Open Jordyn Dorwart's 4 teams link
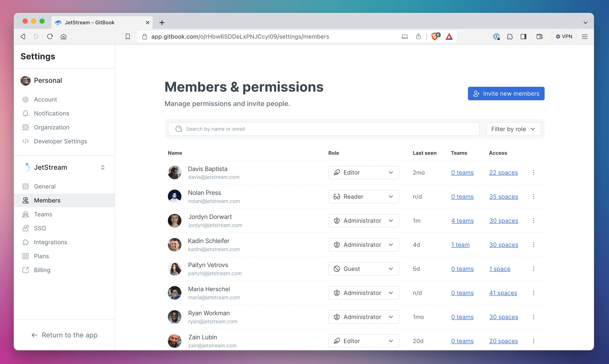609x364 pixels. pyautogui.click(x=462, y=221)
